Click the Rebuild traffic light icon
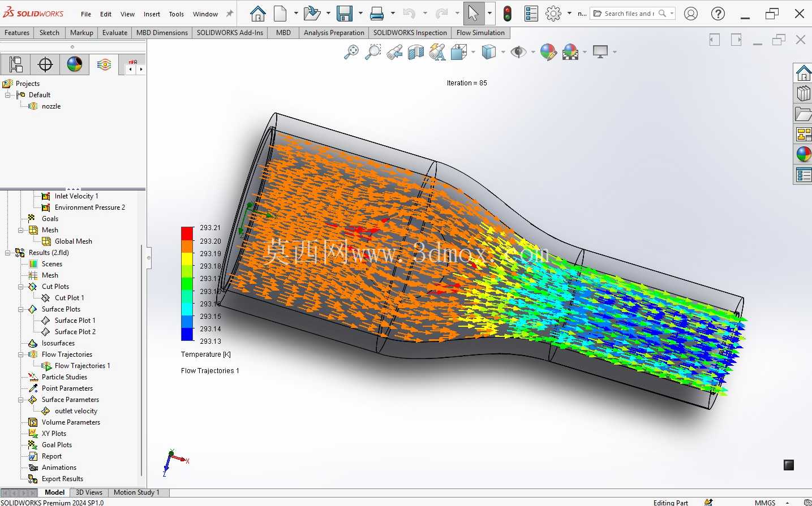The width and height of the screenshot is (812, 506). 508,14
